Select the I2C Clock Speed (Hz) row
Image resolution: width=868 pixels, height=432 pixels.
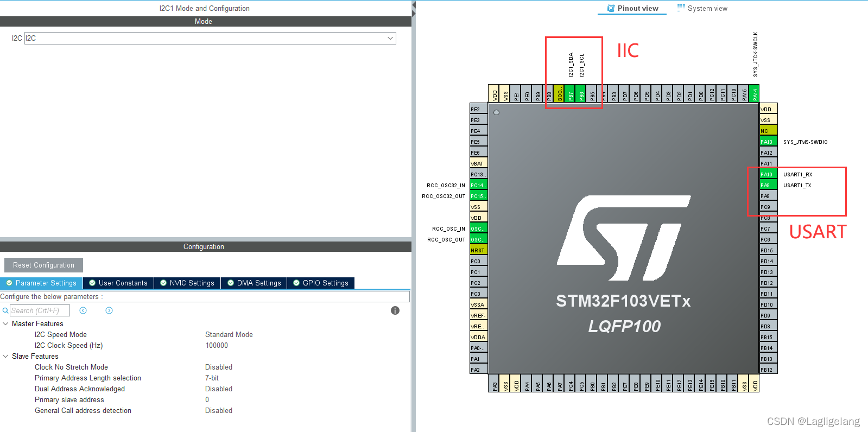205,345
